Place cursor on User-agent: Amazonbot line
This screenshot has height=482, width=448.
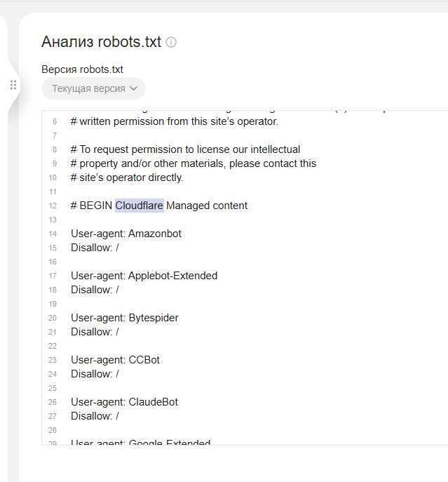[125, 234]
